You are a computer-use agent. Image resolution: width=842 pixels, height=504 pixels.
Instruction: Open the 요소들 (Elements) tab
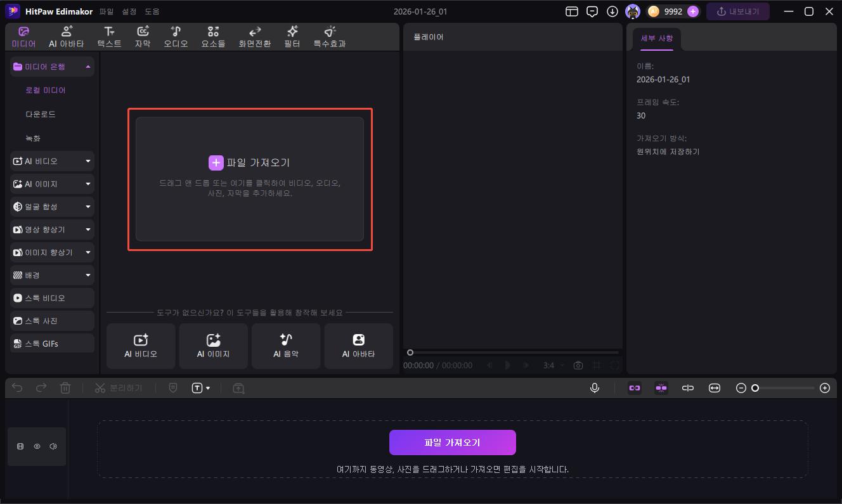tap(213, 37)
